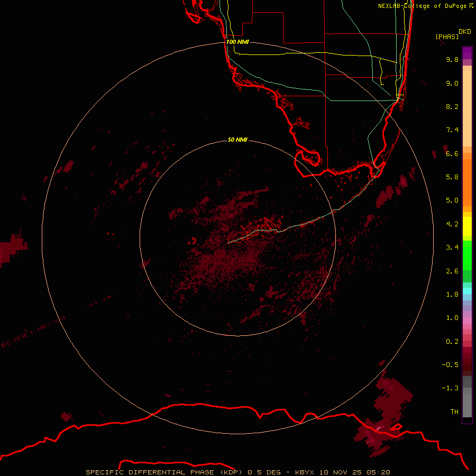
Task: Click the -1.3 legend value
Action: coord(450,388)
